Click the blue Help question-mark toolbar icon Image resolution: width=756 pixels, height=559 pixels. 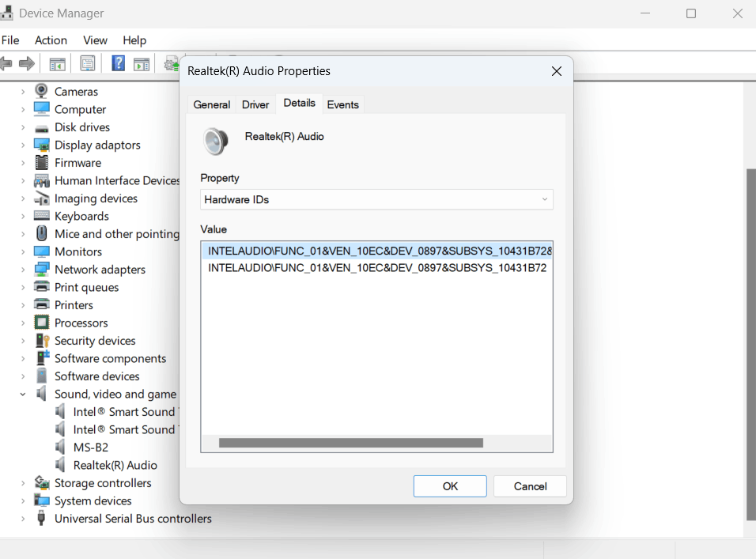point(118,63)
